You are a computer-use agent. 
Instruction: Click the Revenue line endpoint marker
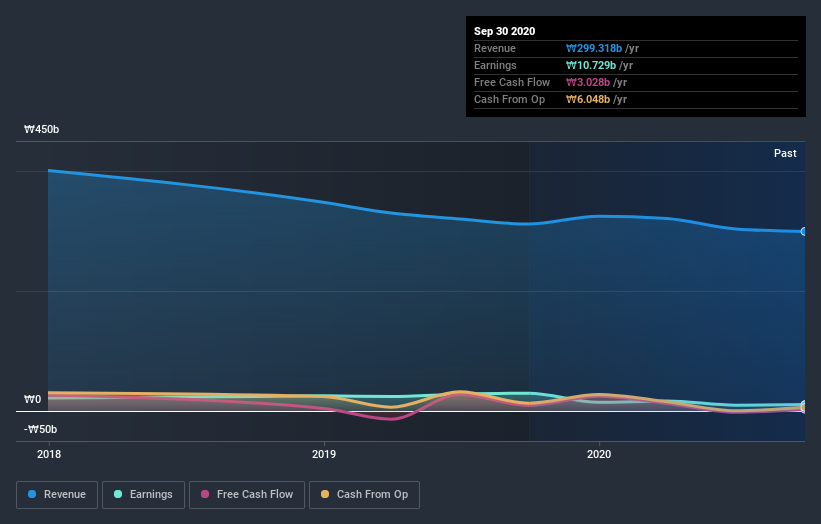[x=804, y=231]
